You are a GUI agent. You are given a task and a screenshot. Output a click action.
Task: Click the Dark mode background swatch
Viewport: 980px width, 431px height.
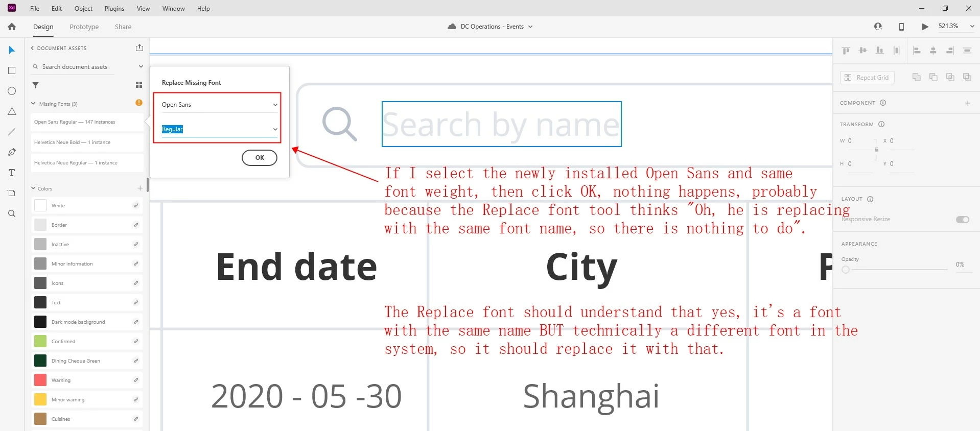click(40, 322)
